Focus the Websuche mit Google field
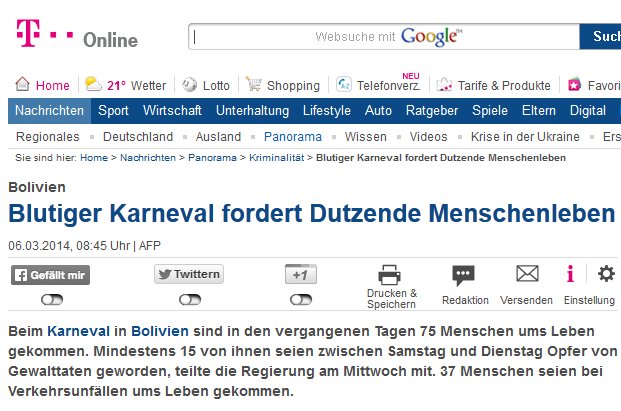Image resolution: width=621 pixels, height=411 pixels. click(384, 36)
